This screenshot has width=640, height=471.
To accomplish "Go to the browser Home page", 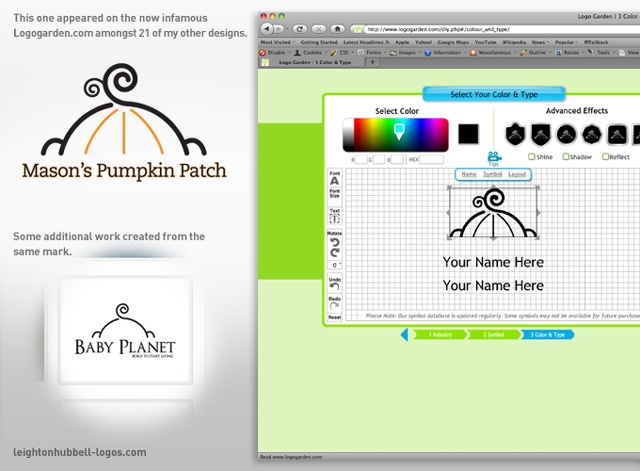I will [338, 29].
